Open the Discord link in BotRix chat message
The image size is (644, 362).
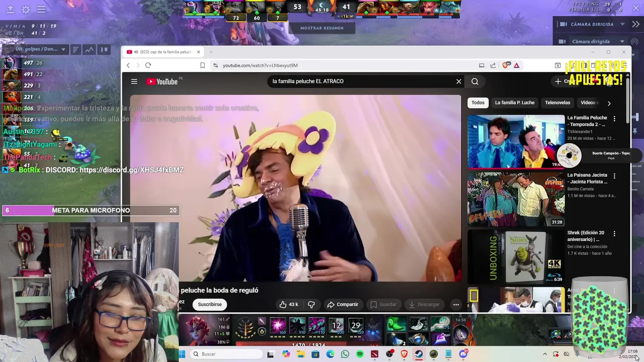[131, 170]
